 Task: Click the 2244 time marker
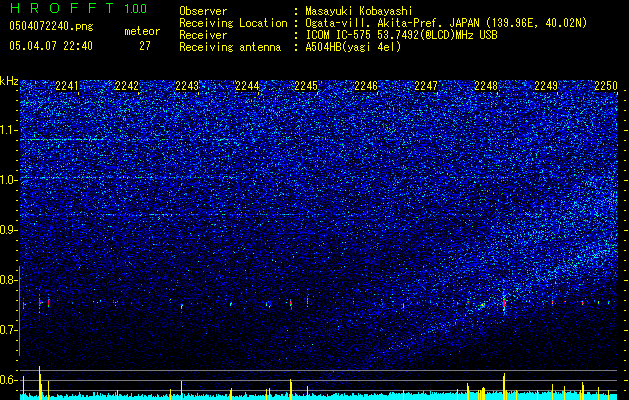[x=247, y=86]
